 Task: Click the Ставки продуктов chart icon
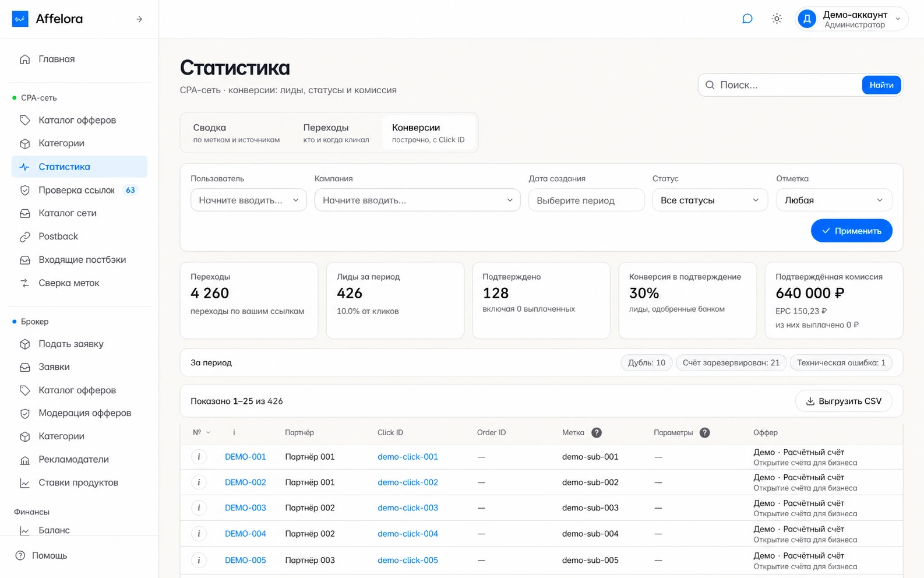coord(24,483)
